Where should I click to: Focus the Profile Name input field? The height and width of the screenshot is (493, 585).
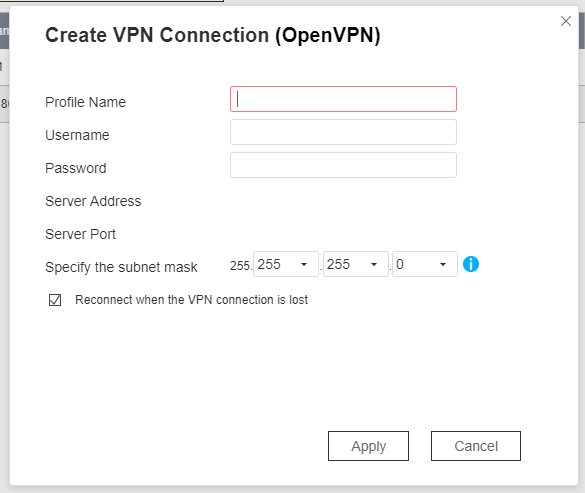pyautogui.click(x=343, y=99)
